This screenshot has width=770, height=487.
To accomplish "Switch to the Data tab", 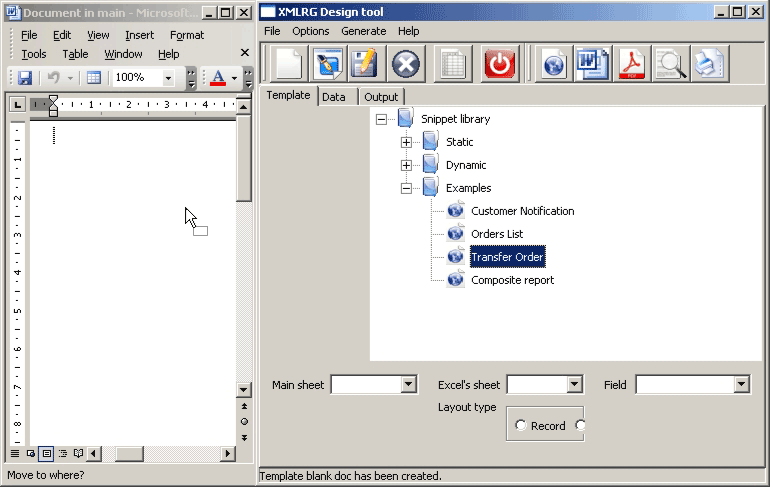I will pos(334,97).
